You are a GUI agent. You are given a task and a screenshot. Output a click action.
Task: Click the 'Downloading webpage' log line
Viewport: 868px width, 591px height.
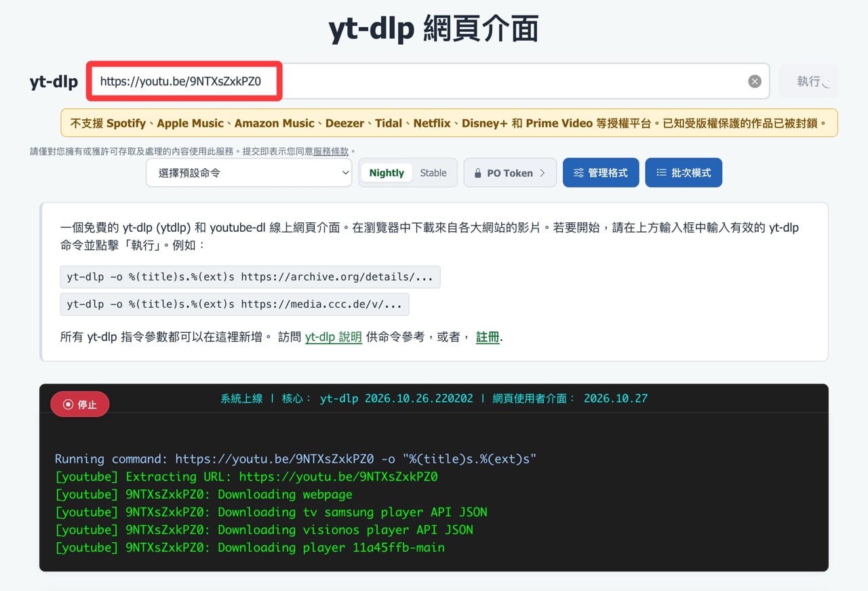coord(203,494)
